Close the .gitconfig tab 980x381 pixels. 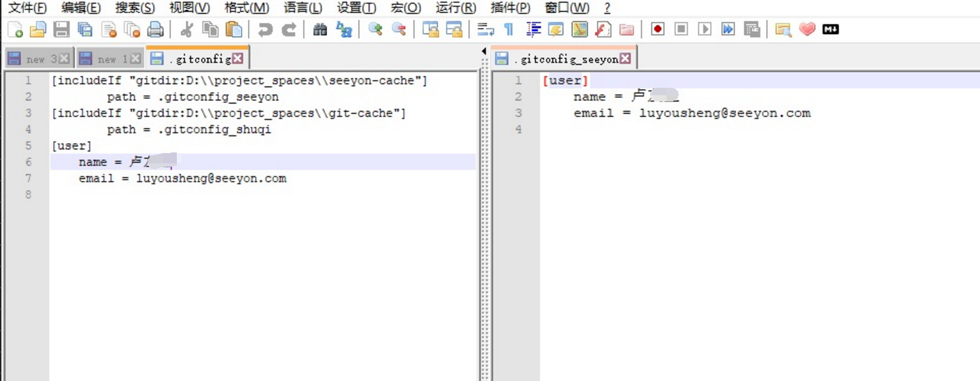click(x=237, y=59)
